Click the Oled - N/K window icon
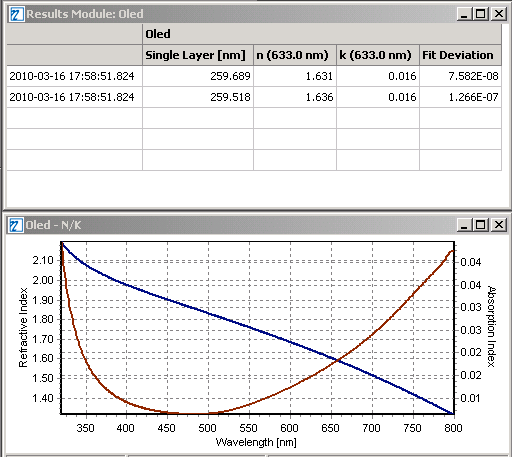The width and height of the screenshot is (512, 457). pyautogui.click(x=16, y=225)
